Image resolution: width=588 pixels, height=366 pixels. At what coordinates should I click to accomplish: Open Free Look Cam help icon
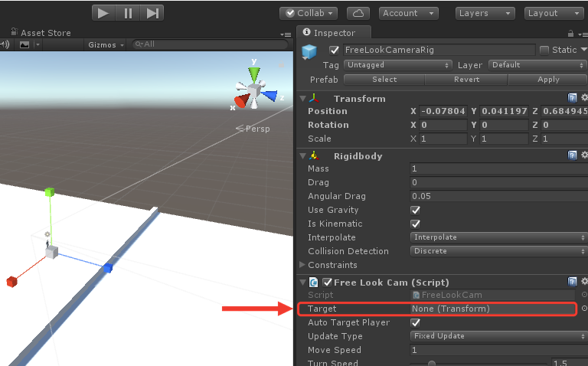point(572,282)
